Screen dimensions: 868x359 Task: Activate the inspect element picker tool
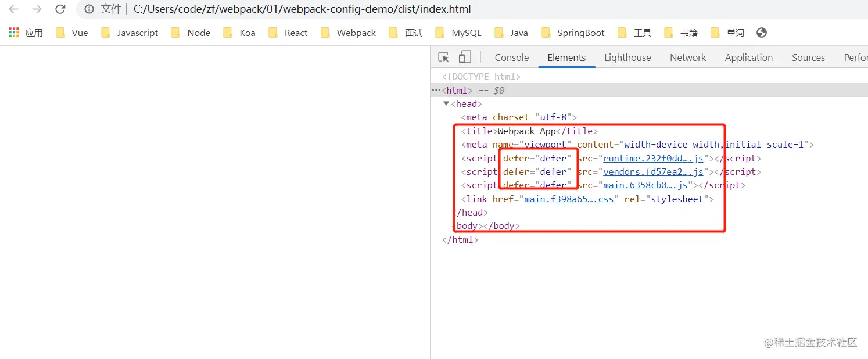tap(444, 57)
